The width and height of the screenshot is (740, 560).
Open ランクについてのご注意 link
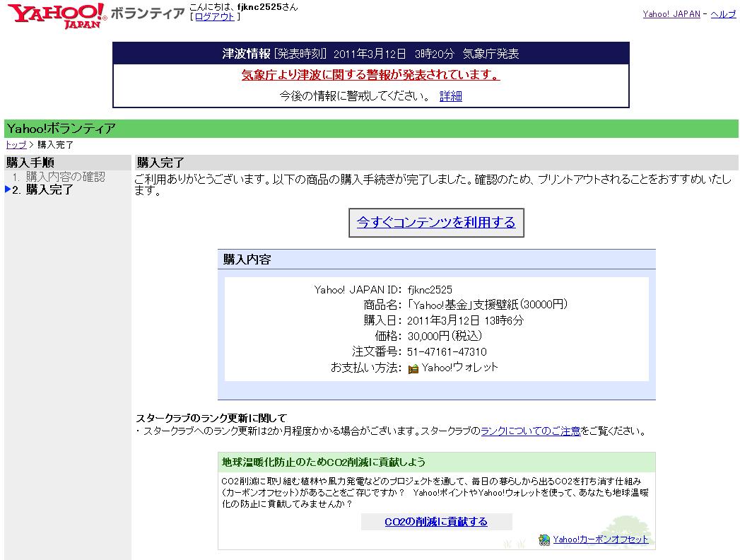531,431
